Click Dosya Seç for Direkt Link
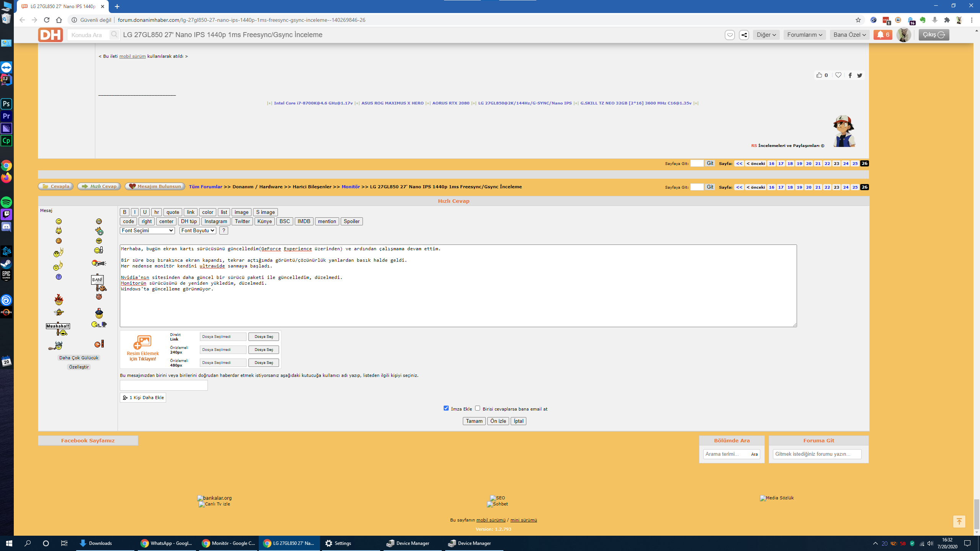Image resolution: width=980 pixels, height=551 pixels. click(x=264, y=337)
